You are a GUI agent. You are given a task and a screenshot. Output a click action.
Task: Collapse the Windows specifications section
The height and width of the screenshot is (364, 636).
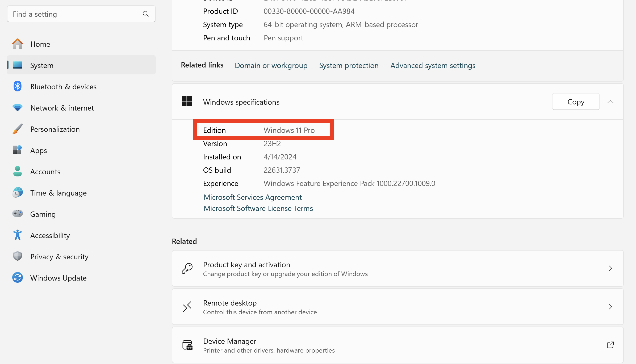[x=610, y=101]
